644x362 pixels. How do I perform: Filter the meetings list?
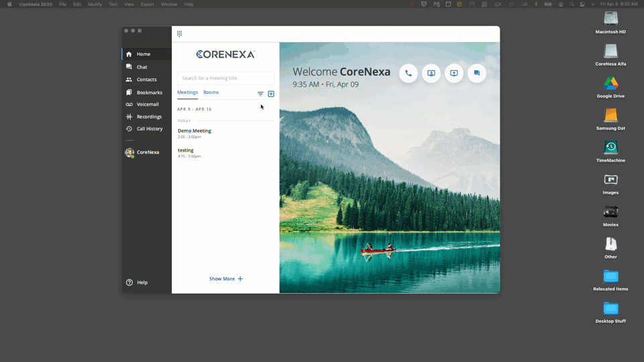tap(260, 94)
